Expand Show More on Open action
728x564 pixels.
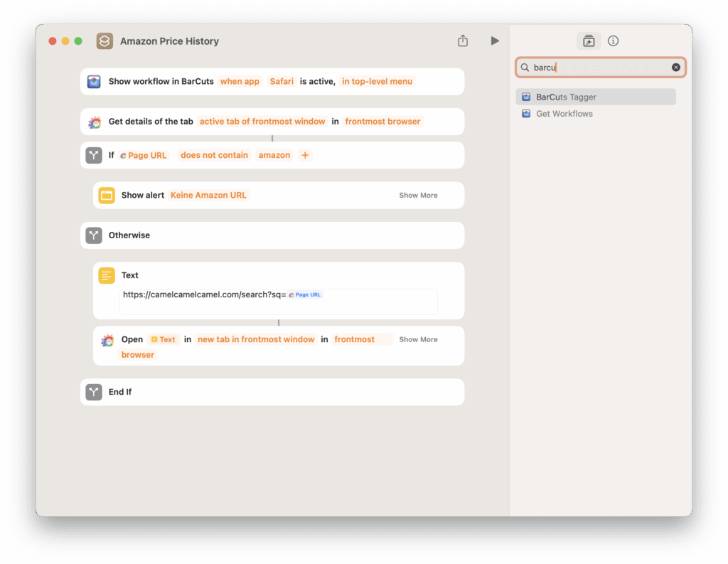pyautogui.click(x=418, y=339)
